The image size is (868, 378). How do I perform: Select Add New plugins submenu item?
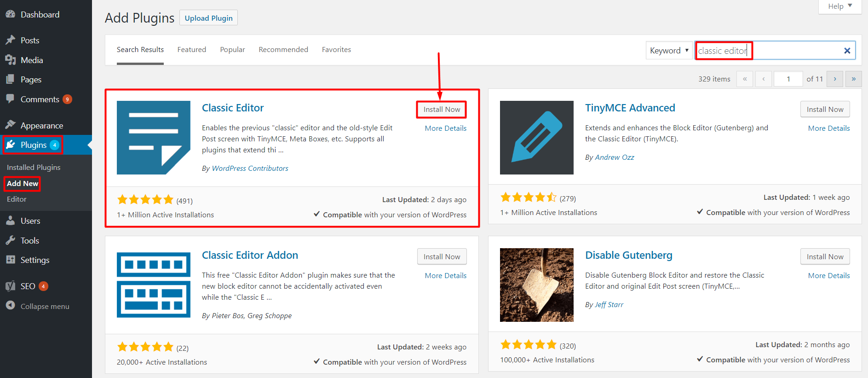(23, 183)
